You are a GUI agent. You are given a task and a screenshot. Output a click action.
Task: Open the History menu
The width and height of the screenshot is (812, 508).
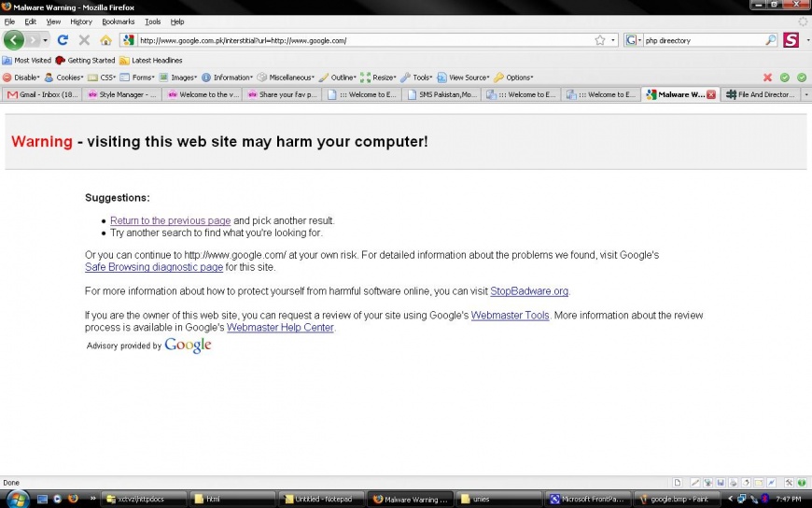coord(81,21)
